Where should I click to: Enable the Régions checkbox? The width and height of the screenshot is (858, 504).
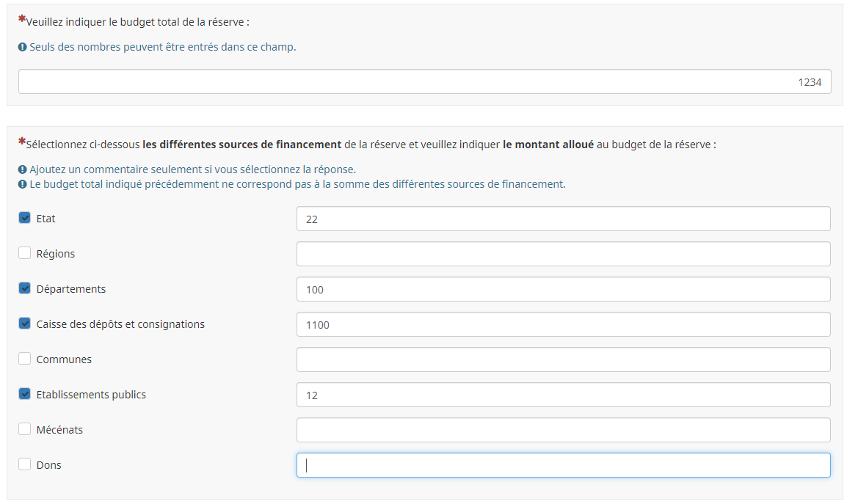coord(25,253)
